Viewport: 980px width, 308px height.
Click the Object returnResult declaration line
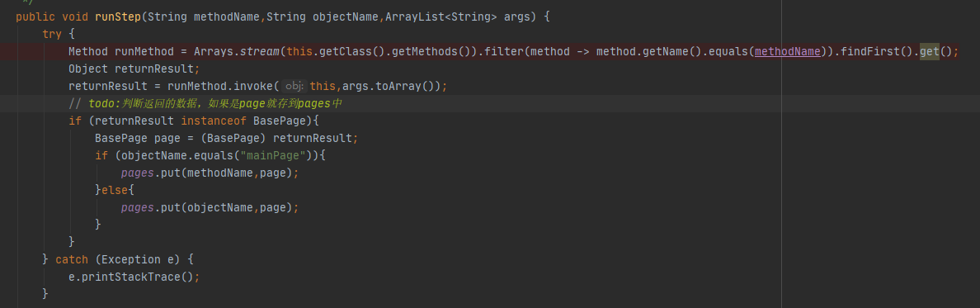click(x=134, y=69)
